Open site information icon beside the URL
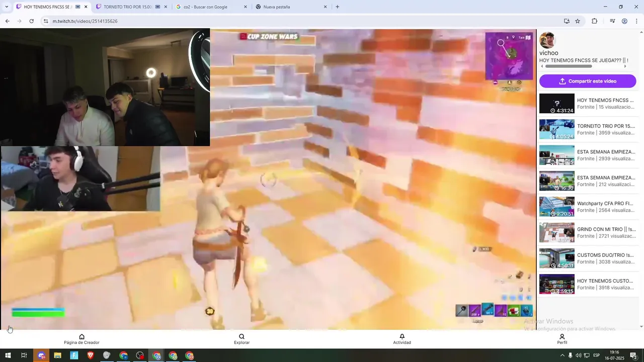This screenshot has width=644, height=362. pos(46,21)
